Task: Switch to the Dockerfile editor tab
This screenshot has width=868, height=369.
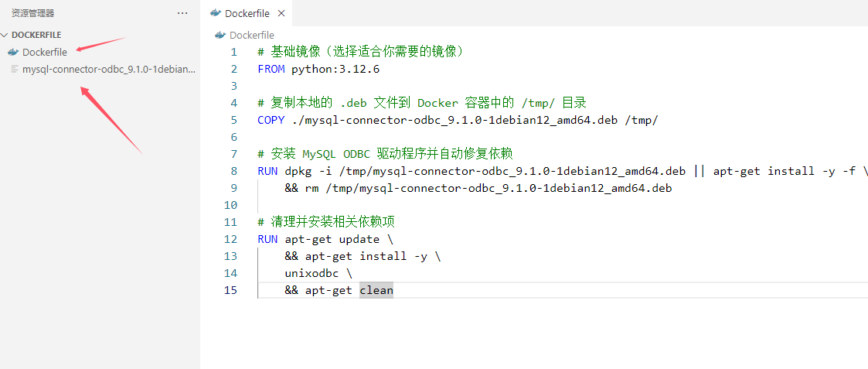Action: click(247, 13)
